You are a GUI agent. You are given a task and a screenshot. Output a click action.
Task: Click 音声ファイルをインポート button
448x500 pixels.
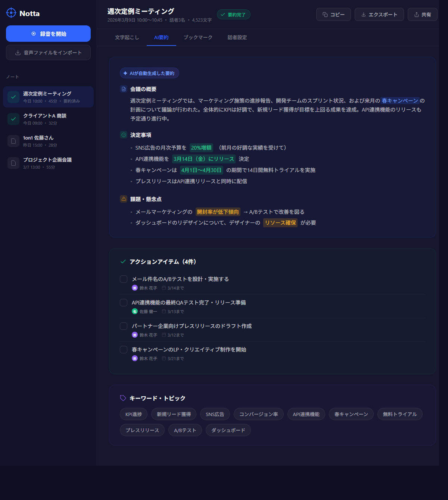coord(48,53)
